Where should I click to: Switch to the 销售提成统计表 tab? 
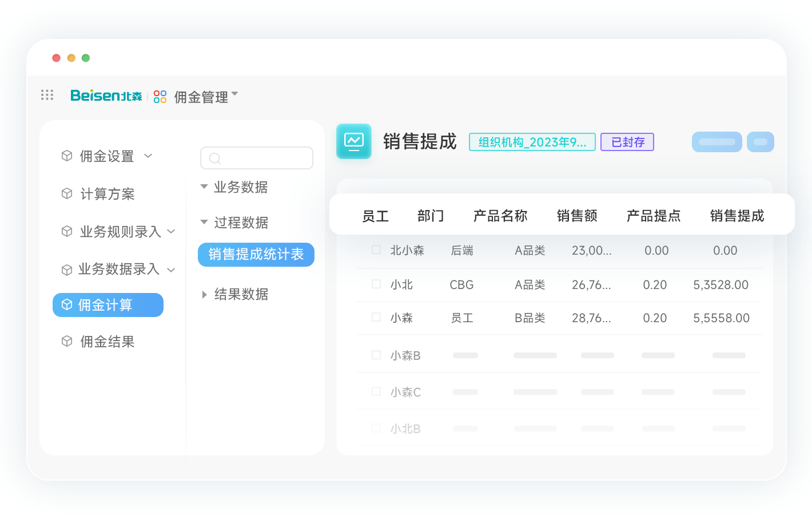256,255
